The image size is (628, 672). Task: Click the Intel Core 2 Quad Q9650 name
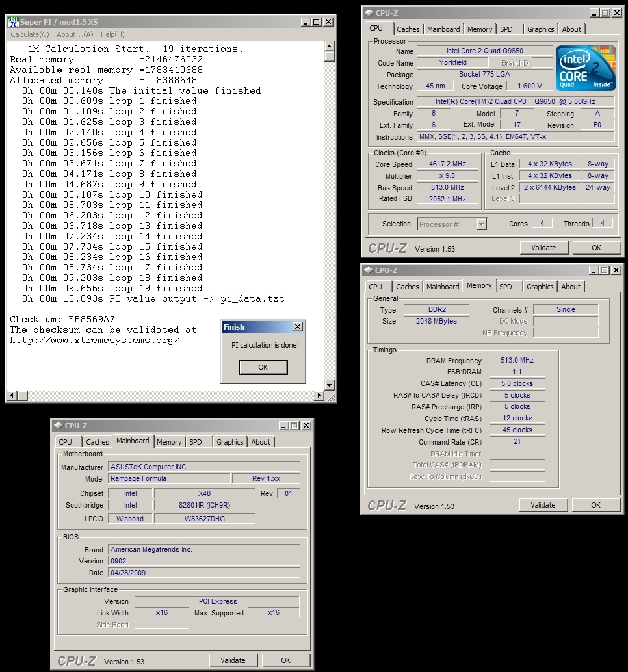[485, 51]
